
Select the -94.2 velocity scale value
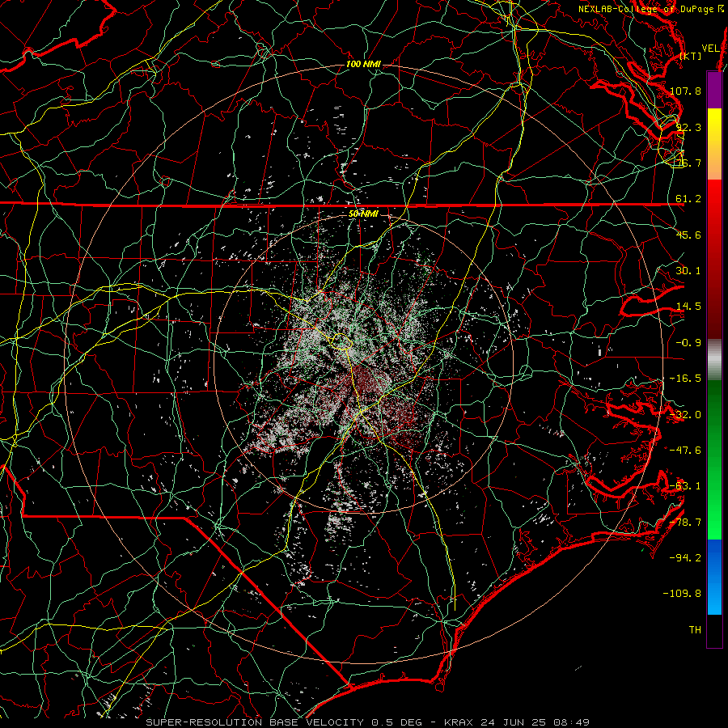(685, 557)
